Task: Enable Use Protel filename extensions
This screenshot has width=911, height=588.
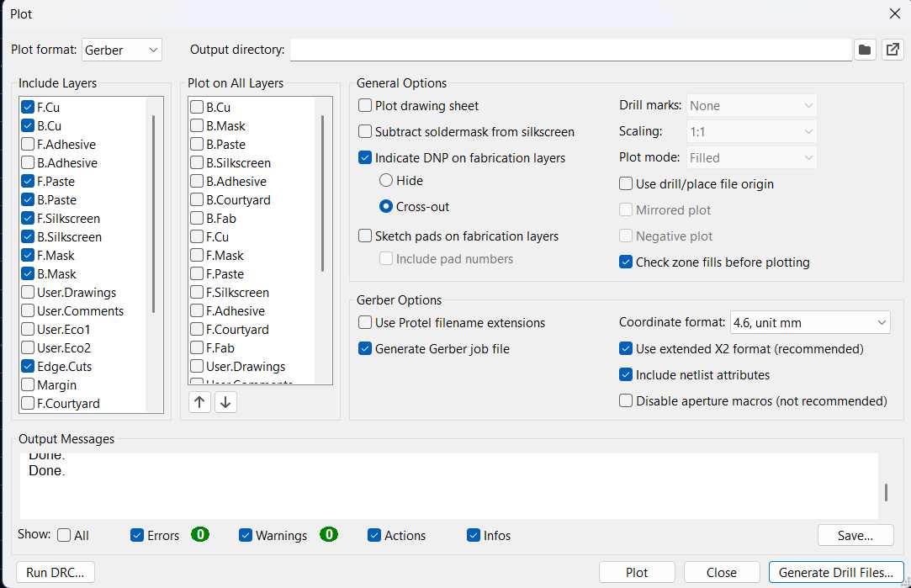Action: (365, 323)
